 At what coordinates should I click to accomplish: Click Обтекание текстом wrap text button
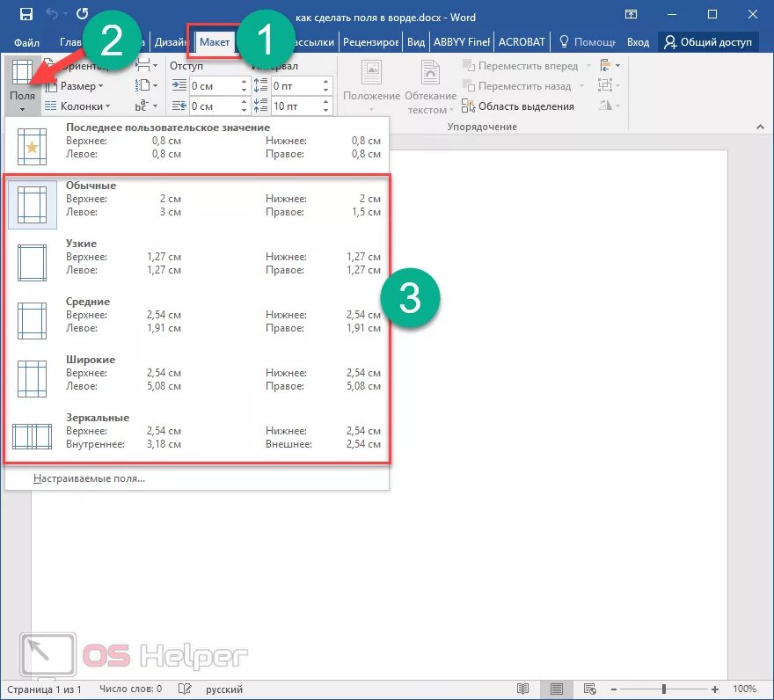pyautogui.click(x=430, y=87)
